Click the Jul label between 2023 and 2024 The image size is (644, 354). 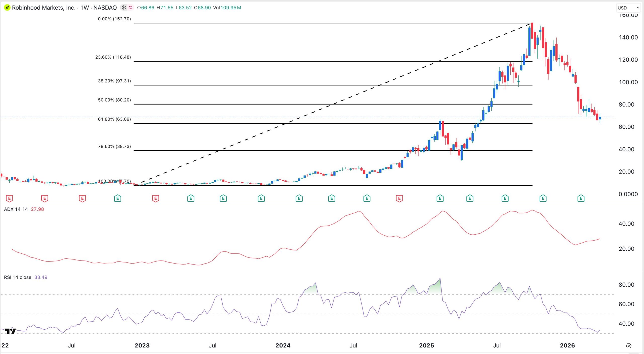click(213, 345)
